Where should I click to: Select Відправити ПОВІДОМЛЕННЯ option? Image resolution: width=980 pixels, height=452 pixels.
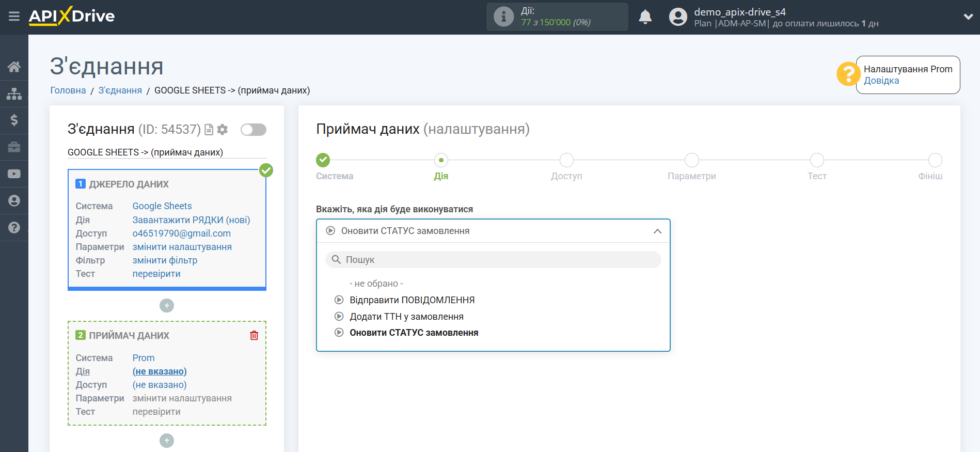coord(412,300)
